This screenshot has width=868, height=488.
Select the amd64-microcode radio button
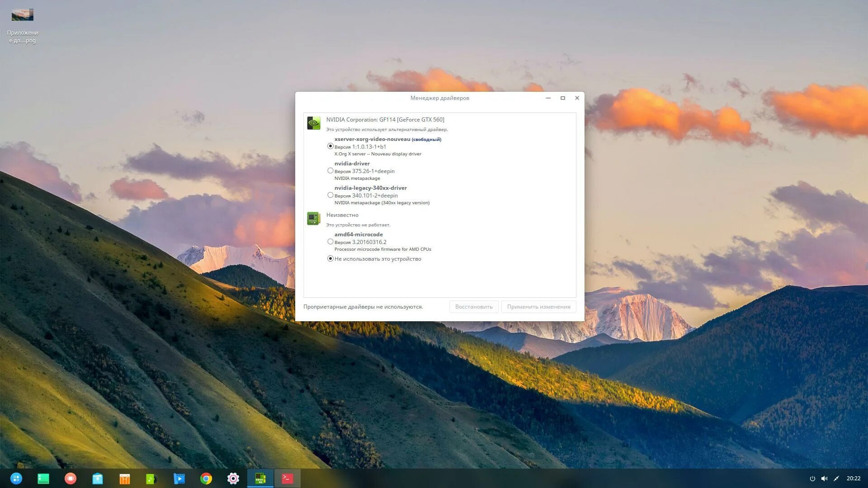330,242
